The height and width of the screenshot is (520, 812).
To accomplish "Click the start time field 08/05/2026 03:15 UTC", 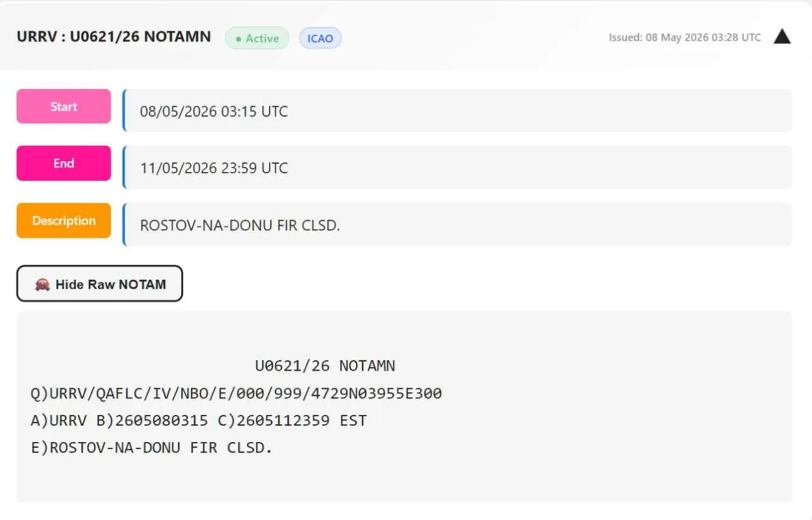I will click(x=457, y=110).
